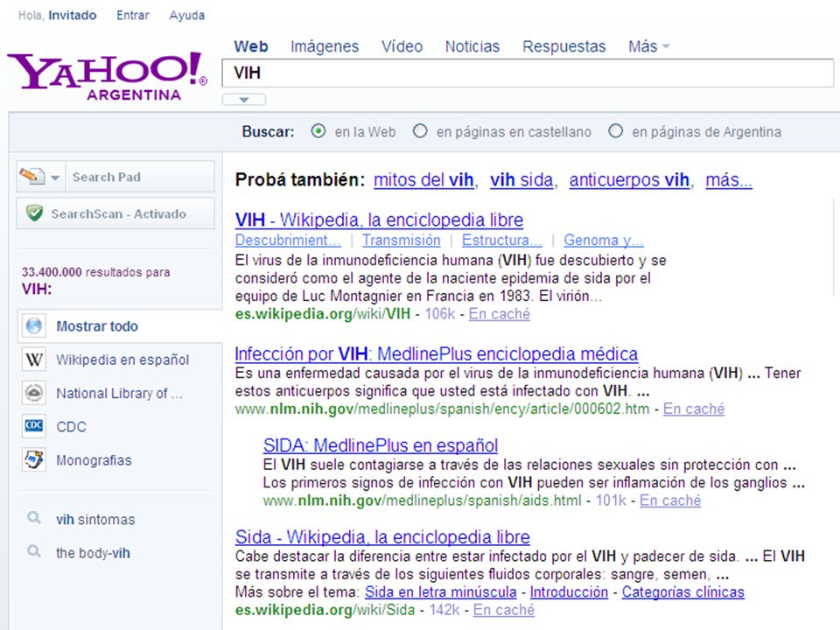Open the Estructura... sublink
The width and height of the screenshot is (840, 630).
tap(501, 240)
